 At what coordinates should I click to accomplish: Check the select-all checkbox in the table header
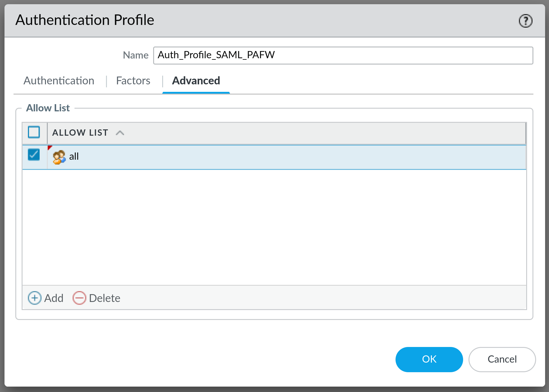pos(34,132)
